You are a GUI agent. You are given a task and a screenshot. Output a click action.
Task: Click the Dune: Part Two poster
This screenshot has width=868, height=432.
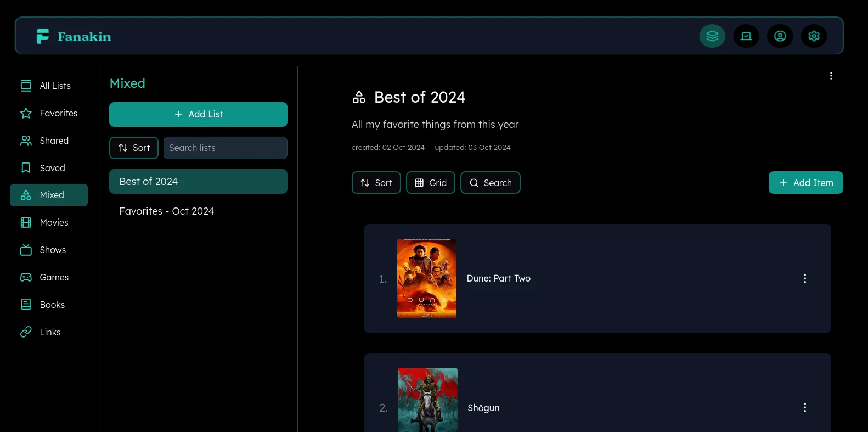pos(427,278)
